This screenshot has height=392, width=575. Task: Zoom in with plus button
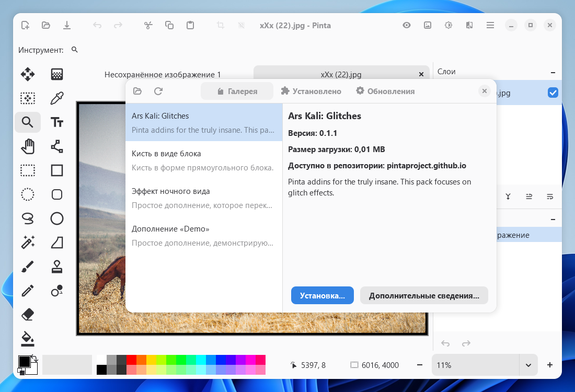(x=550, y=365)
